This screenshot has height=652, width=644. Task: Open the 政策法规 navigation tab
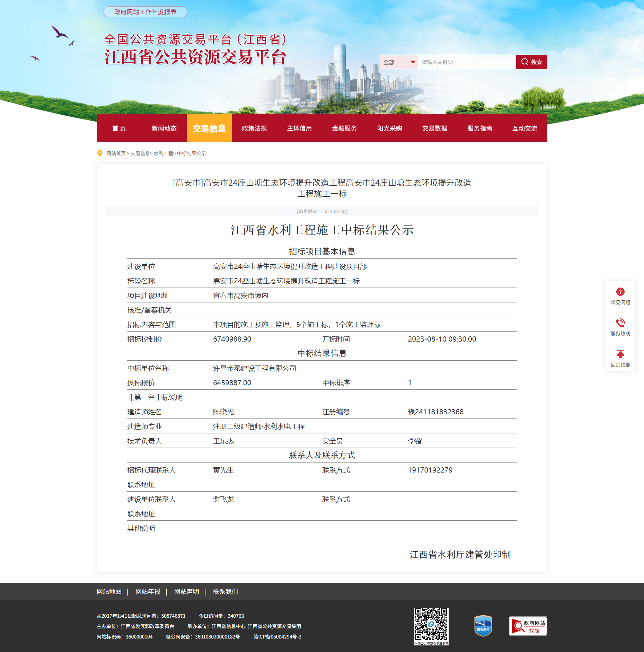(254, 128)
